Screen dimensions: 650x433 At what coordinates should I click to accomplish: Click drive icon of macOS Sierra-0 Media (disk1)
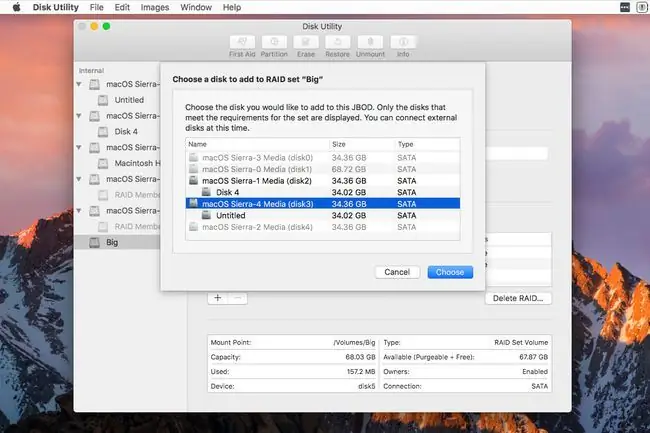193,169
